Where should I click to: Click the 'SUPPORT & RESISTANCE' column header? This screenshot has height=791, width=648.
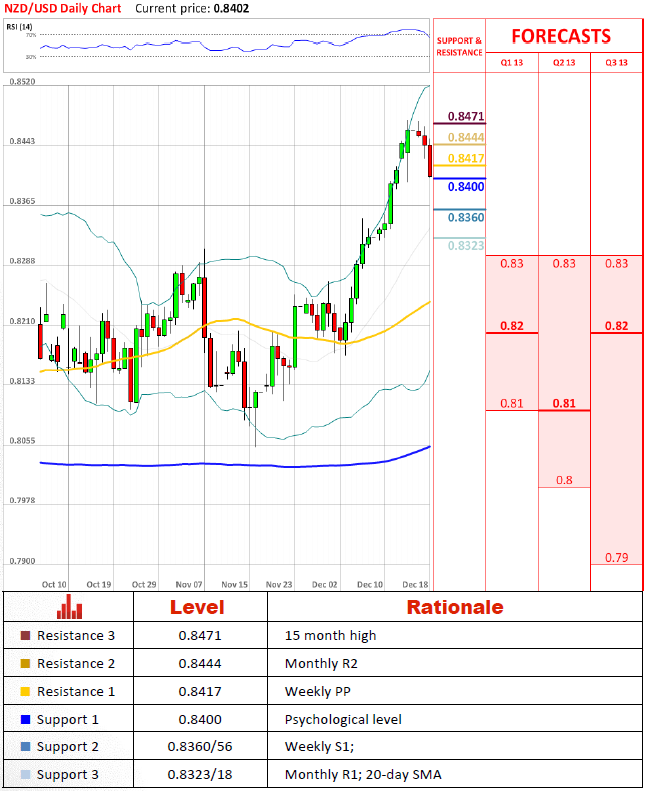click(x=459, y=46)
